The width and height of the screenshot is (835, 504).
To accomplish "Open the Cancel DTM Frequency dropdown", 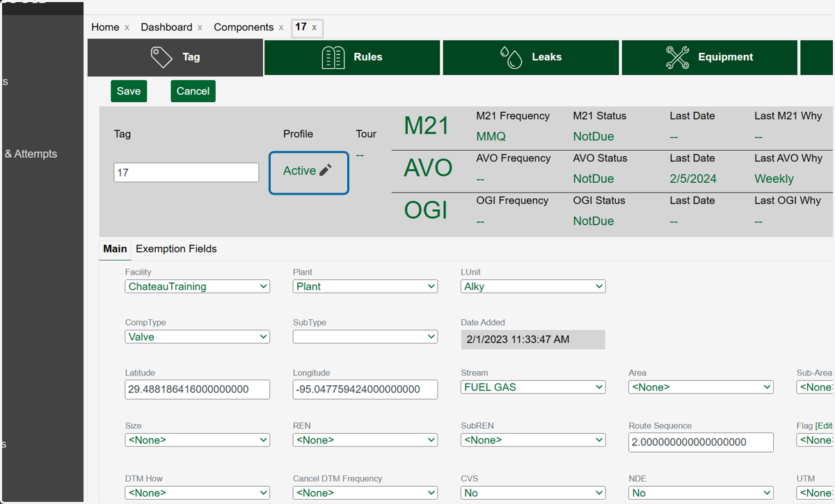I will 365,493.
